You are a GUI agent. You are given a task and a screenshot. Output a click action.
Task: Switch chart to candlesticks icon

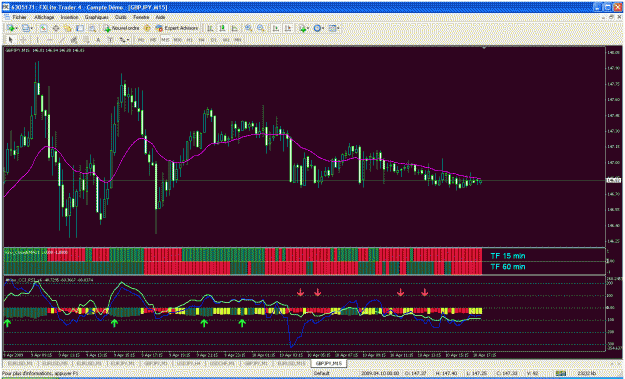222,28
